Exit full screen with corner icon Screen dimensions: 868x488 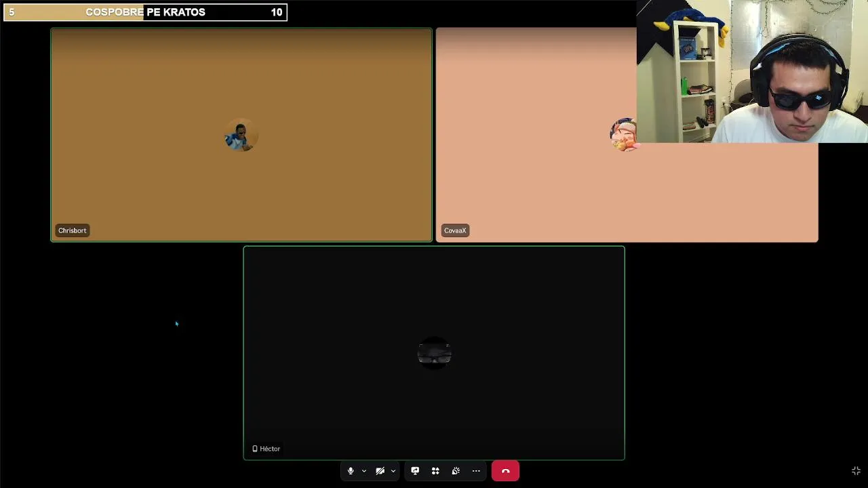coord(856,471)
